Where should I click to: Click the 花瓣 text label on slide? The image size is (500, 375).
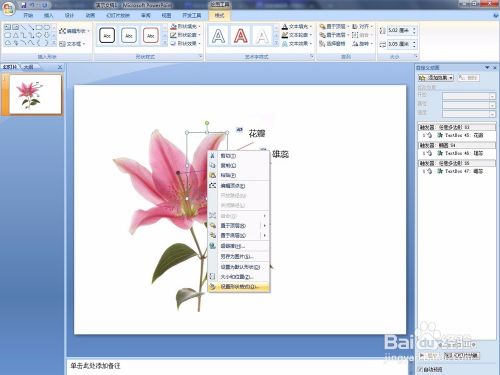257,133
